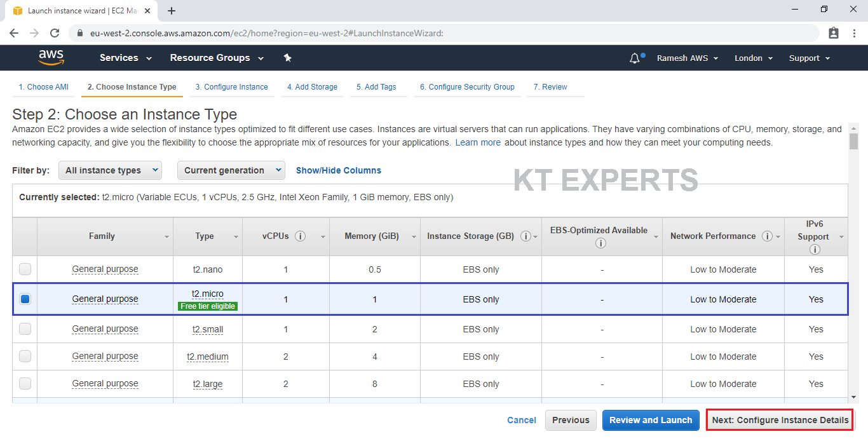Click the AWS logo home icon
This screenshot has height=441, width=868.
[x=51, y=58]
